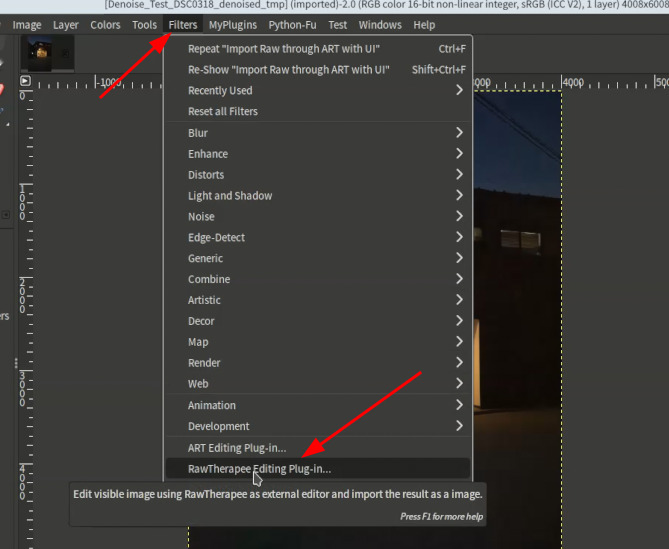Choose Repeat "Import Raw through ART with UI"
Image resolution: width=669 pixels, height=549 pixels.
click(x=318, y=49)
